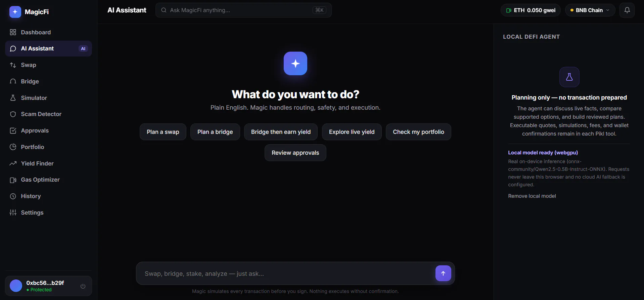Click the wallet avatar circle
The width and height of the screenshot is (644, 300).
click(x=16, y=286)
